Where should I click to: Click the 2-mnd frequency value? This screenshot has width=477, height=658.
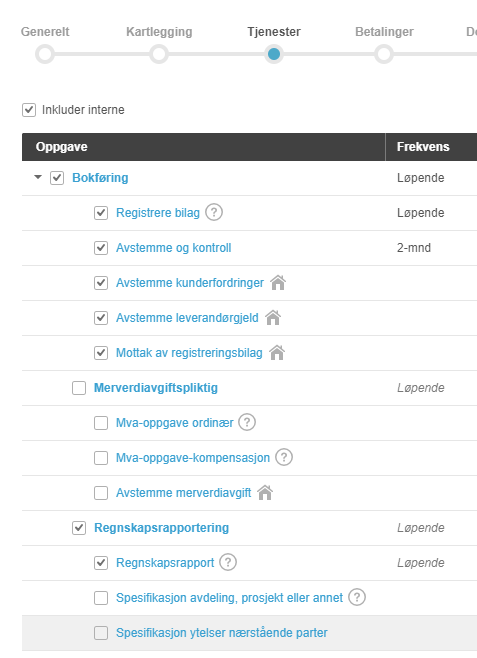414,248
